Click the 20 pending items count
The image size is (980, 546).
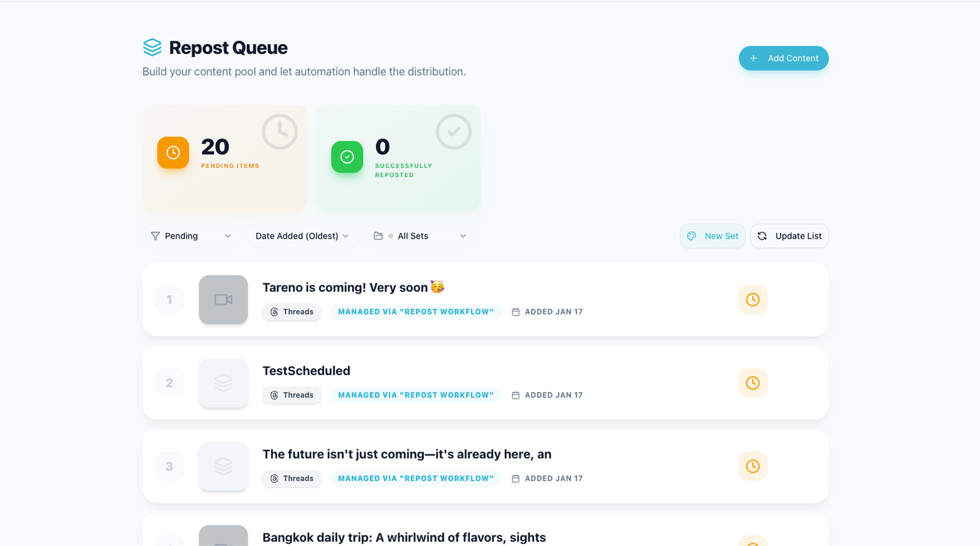point(215,146)
